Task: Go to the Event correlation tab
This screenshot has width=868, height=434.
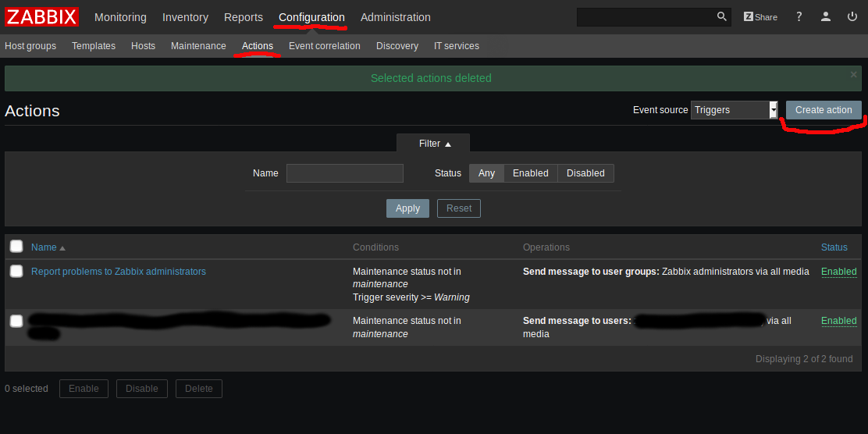Action: (324, 46)
